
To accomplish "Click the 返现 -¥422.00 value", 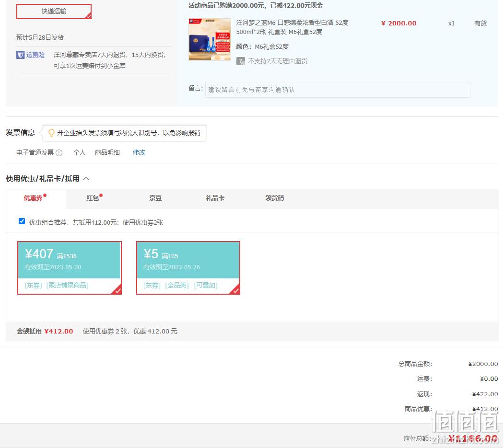I will (484, 394).
